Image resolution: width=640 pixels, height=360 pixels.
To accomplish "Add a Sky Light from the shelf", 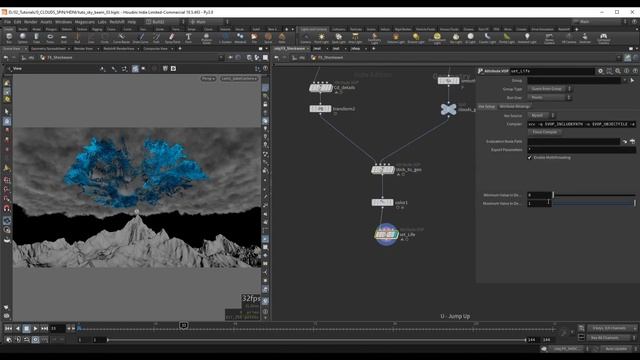I will (x=456, y=38).
